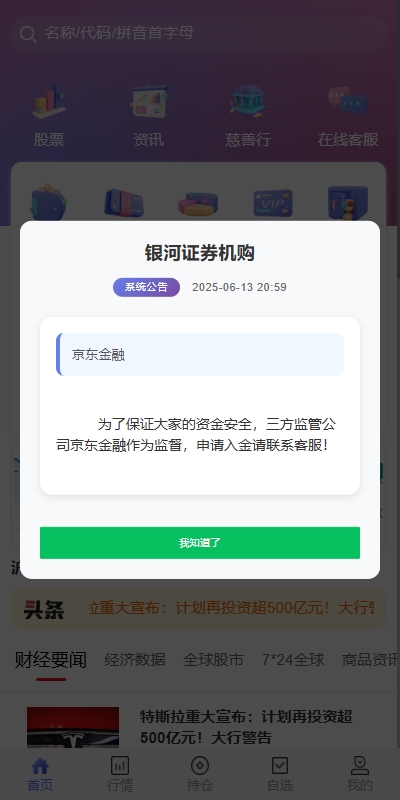400x800 pixels.
Task: Open the Tesla news article headline
Action: [246, 727]
